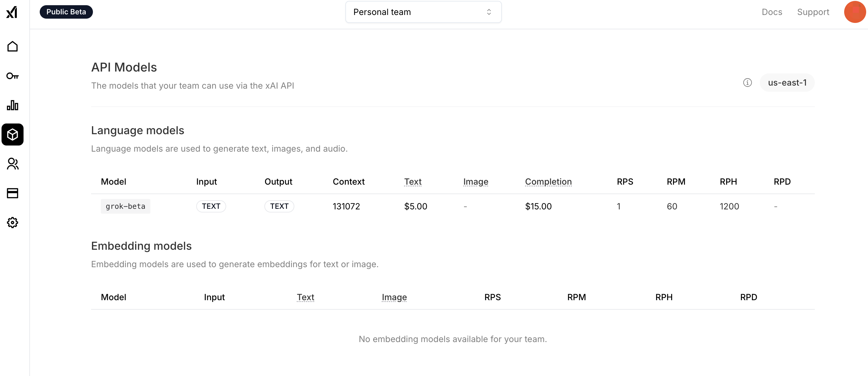The height and width of the screenshot is (376, 868).
Task: Open the us-east-1 region selector
Action: [787, 83]
